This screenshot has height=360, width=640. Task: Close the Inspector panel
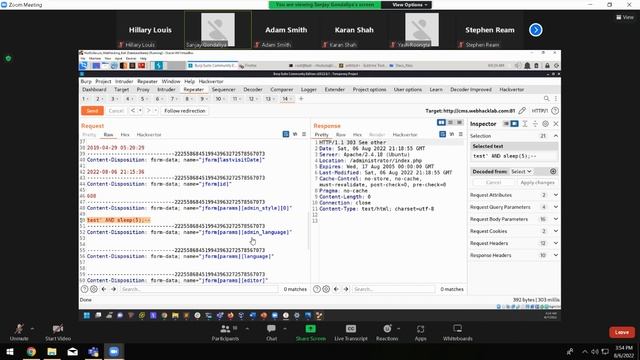click(x=556, y=124)
